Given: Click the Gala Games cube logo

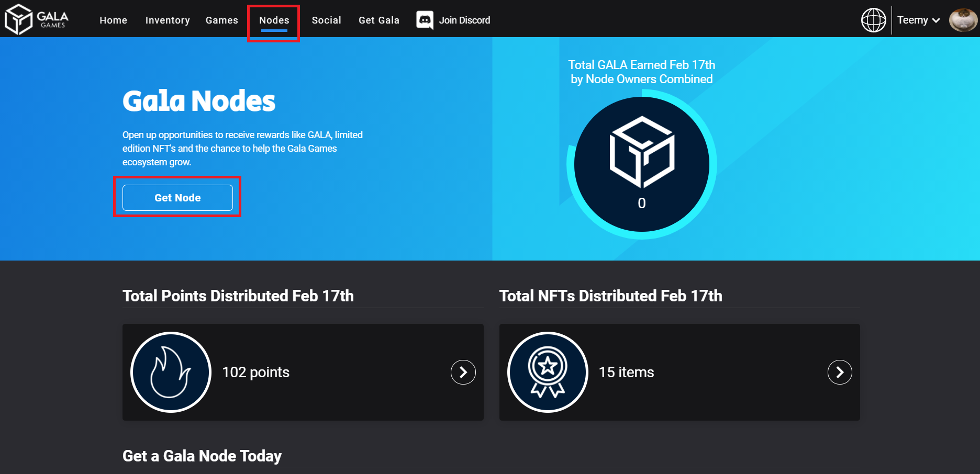Looking at the screenshot, I should click(x=37, y=19).
